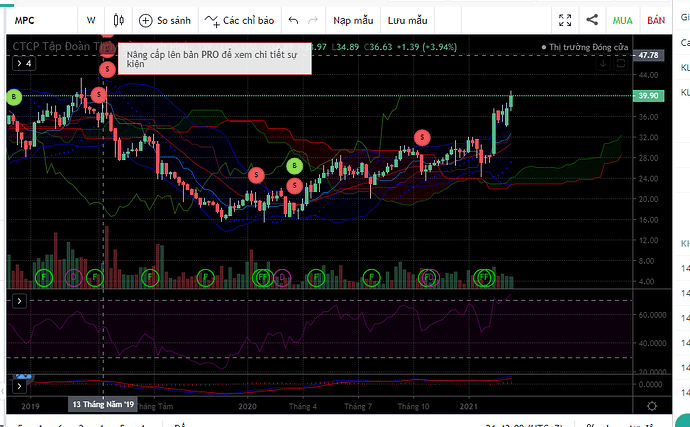The image size is (690, 427).
Task: Click the red S marker above Tháng 10 candles
Action: [x=422, y=137]
